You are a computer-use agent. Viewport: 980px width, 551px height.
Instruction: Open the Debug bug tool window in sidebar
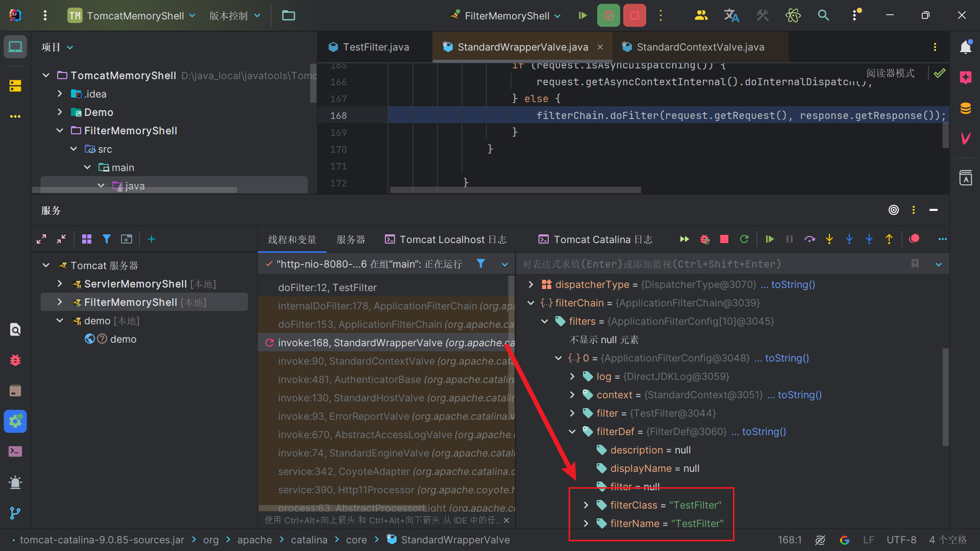tap(15, 360)
